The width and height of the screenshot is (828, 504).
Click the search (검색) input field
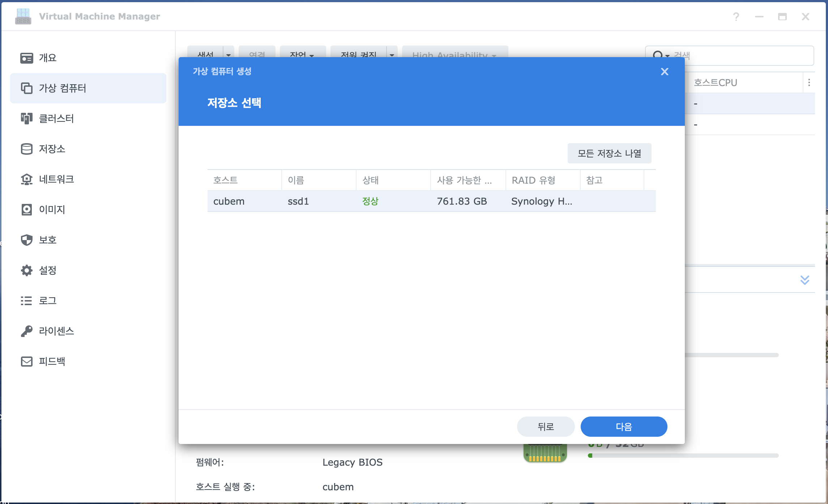tap(741, 56)
